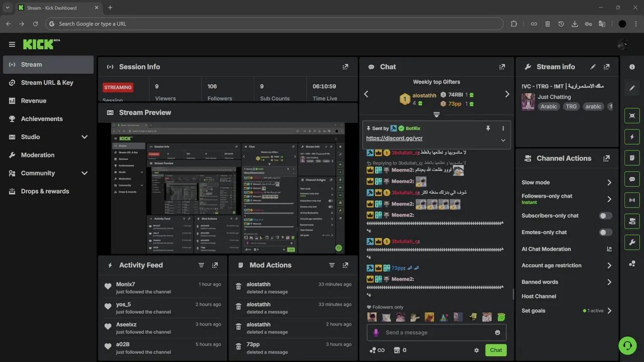Viewport: 644px width, 362px height.
Task: Open Slow mode options chevron
Action: tap(609, 183)
